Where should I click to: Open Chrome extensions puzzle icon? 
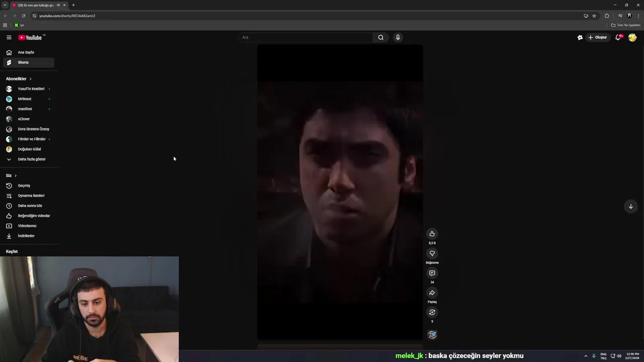(607, 16)
